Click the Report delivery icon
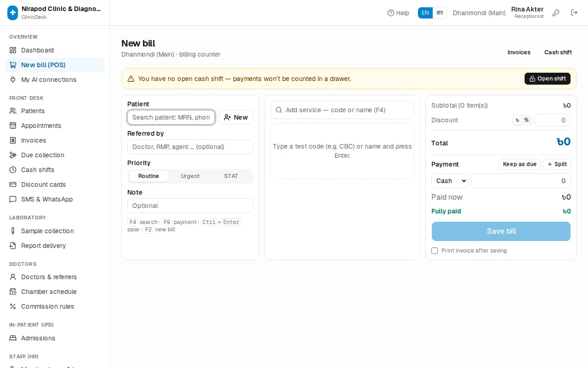Image resolution: width=588 pixels, height=368 pixels. coord(13,246)
